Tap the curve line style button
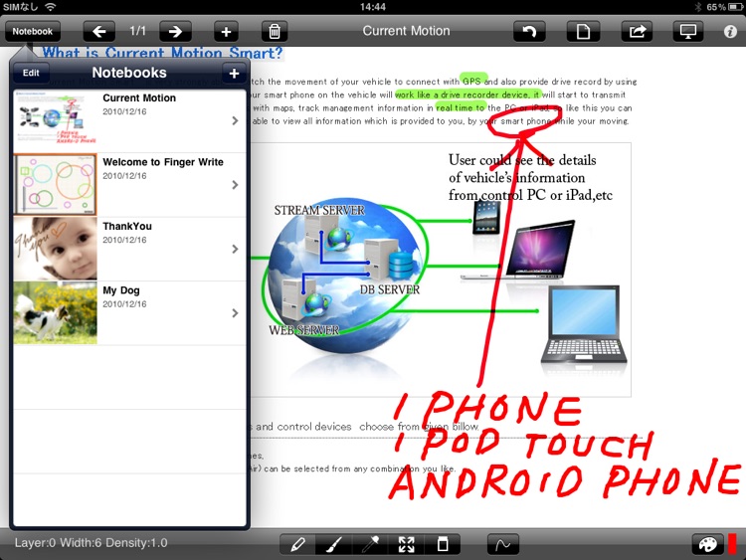This screenshot has width=746, height=560. point(503,544)
